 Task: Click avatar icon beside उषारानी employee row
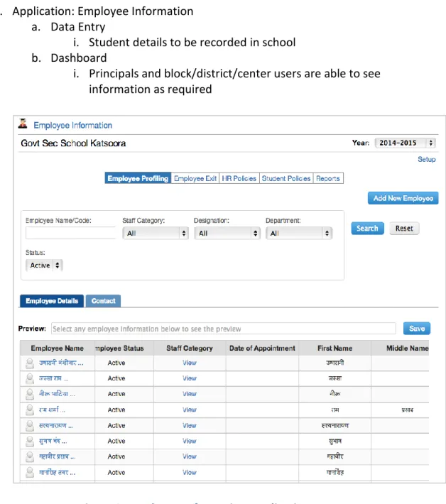click(30, 363)
